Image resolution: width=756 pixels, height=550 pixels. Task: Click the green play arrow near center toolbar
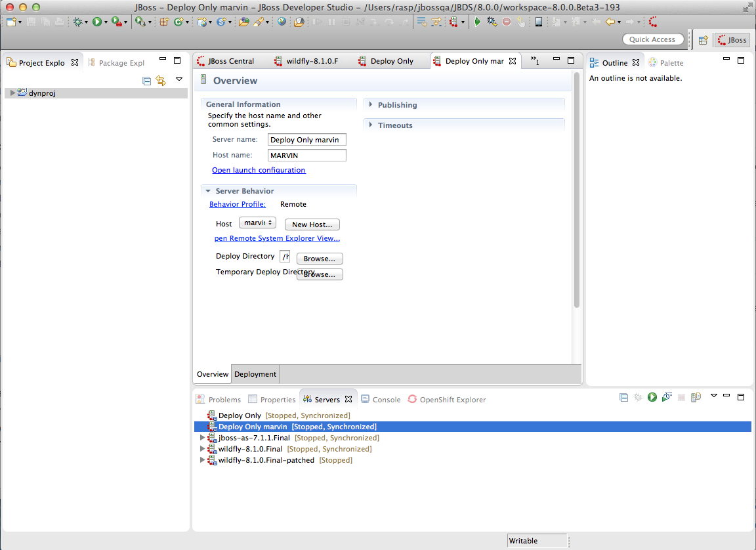[x=477, y=22]
